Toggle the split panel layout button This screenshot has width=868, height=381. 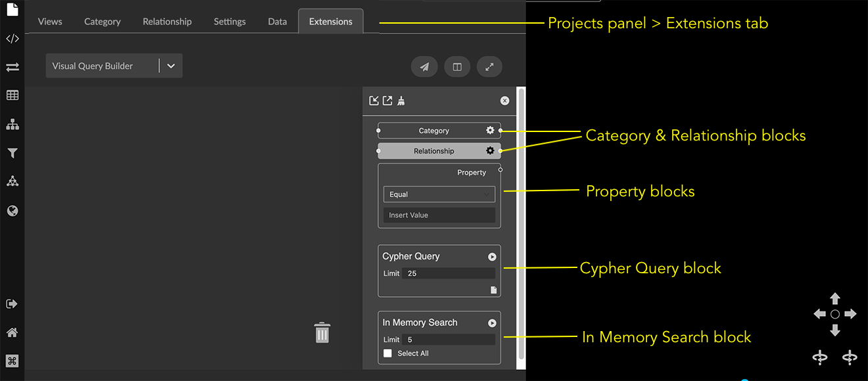(457, 66)
